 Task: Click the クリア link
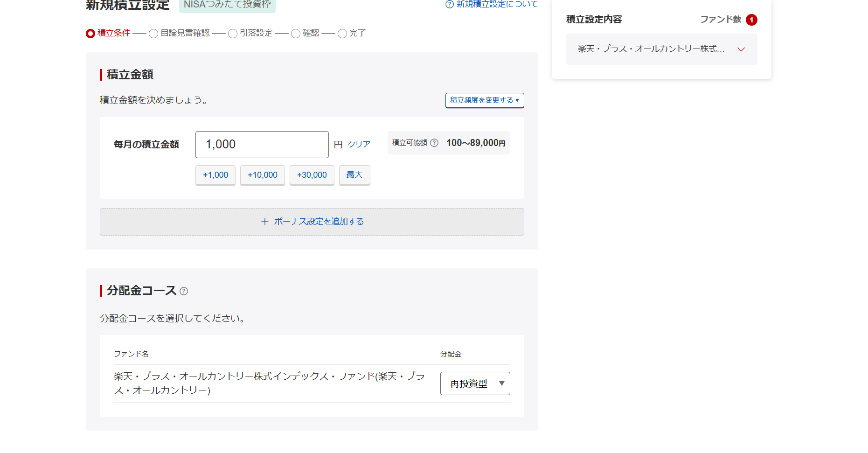pos(359,144)
